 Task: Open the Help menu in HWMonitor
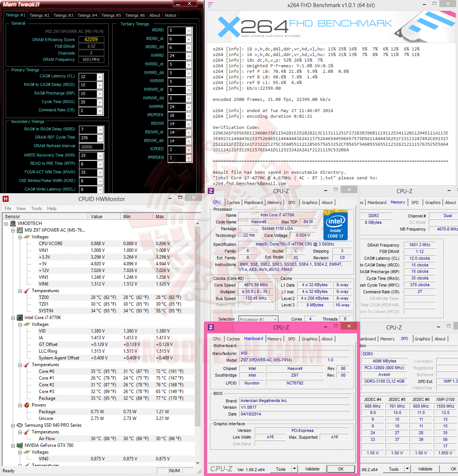(52, 208)
